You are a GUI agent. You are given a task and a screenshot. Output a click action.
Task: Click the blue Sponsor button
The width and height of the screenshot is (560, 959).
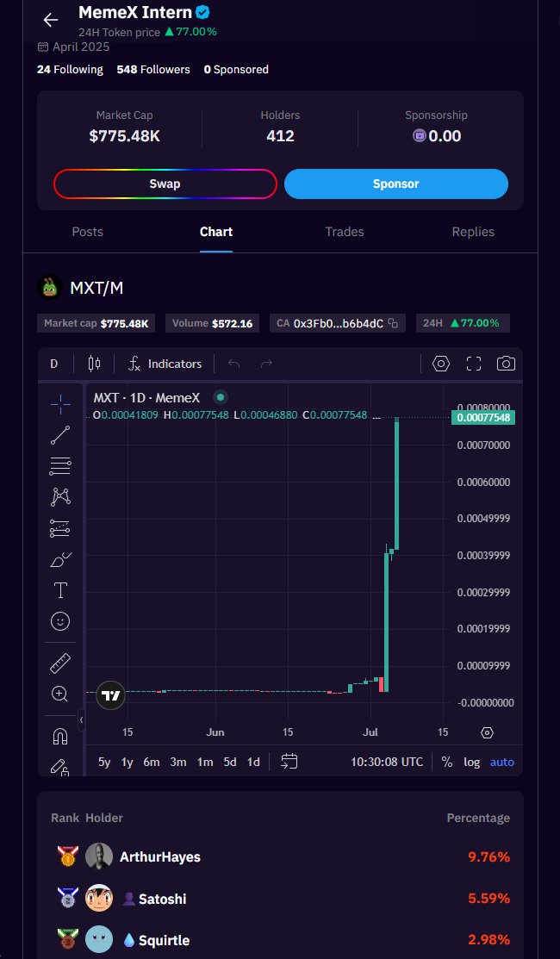pos(396,184)
